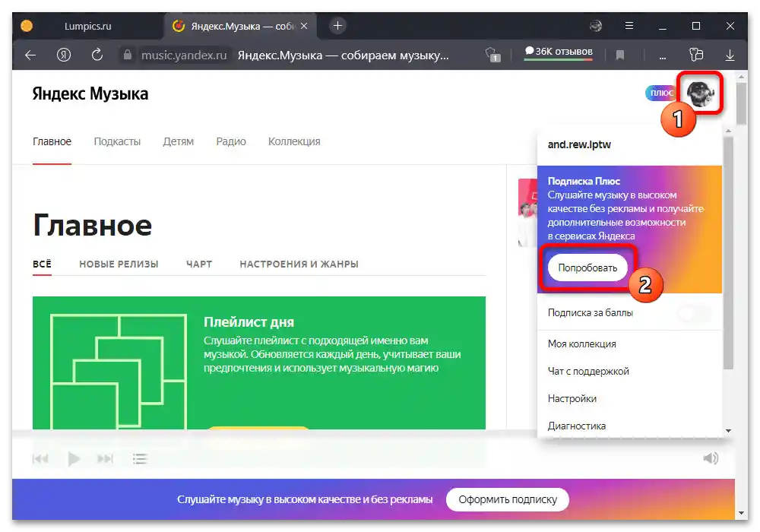Close the Яндекс.Музыка tab
This screenshot has width=760, height=532.
click(x=304, y=26)
